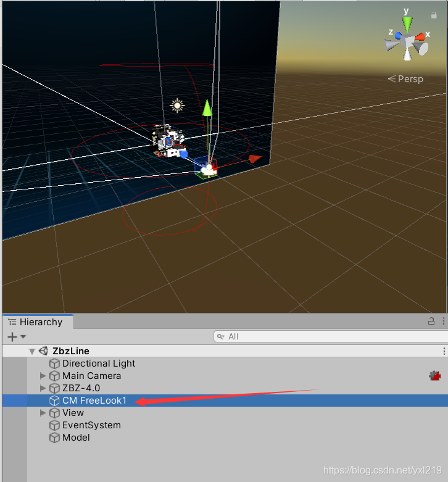Viewport: 448px width, 482px height.
Task: Grab the green Y-axis move handle arrow
Action: tap(207, 108)
